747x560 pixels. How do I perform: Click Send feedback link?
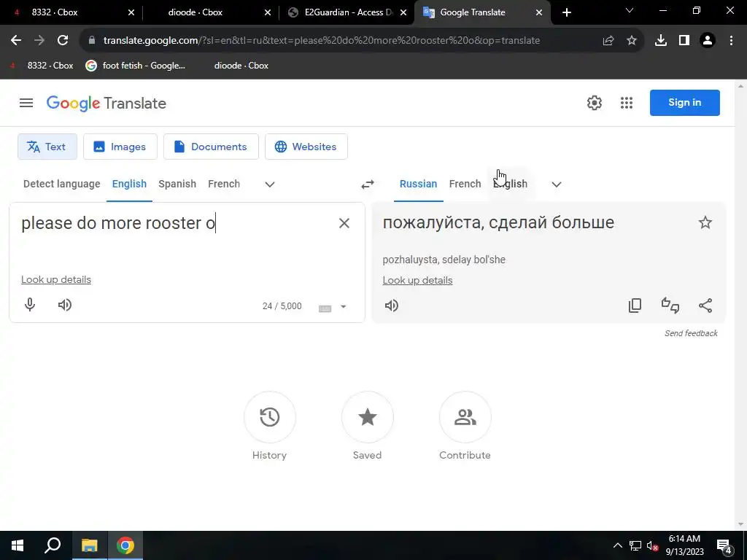tap(691, 333)
